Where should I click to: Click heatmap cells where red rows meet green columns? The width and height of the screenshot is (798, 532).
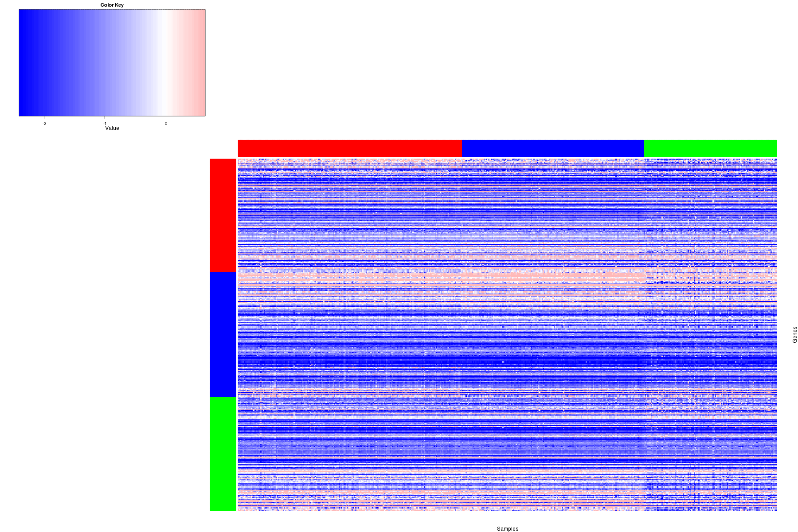point(710,215)
